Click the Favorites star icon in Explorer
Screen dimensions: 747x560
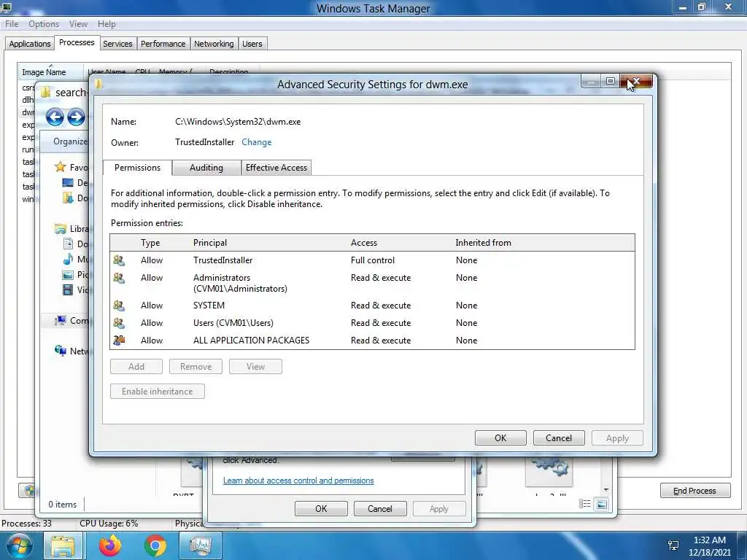tap(60, 167)
